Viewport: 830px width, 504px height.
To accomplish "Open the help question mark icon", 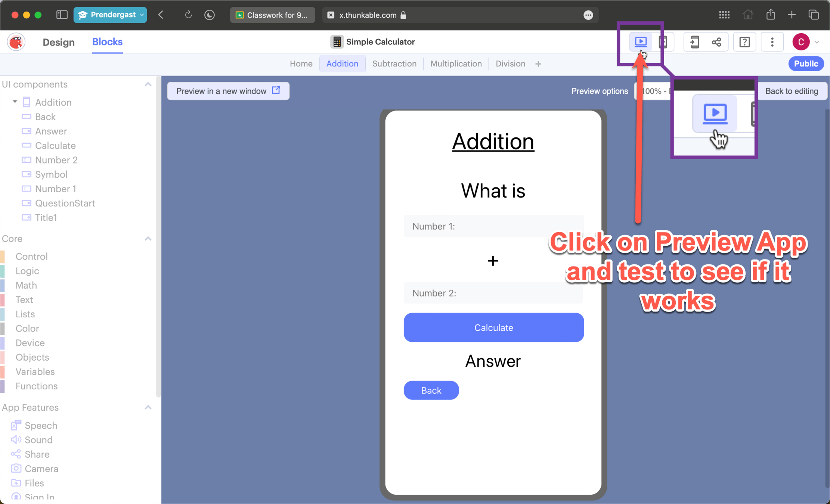I will pos(744,42).
